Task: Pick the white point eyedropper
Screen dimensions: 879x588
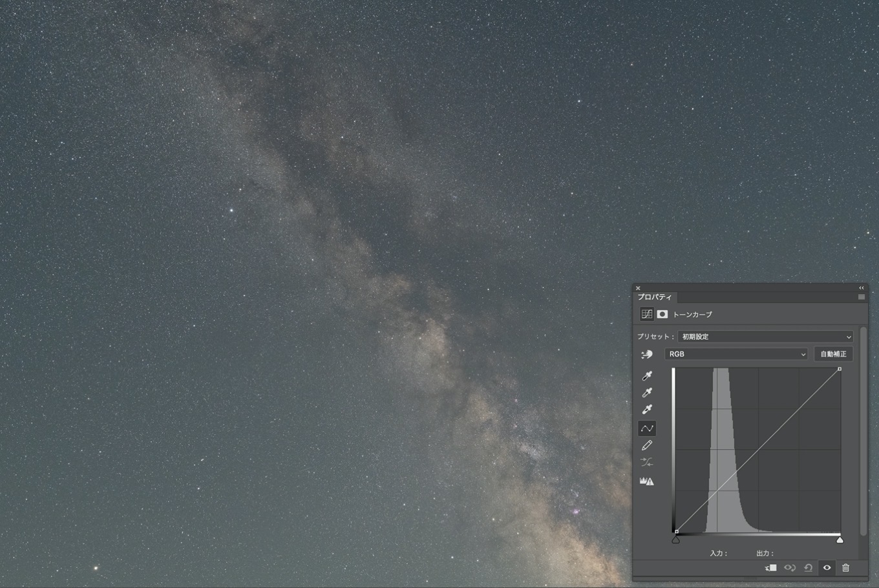Action: [646, 409]
